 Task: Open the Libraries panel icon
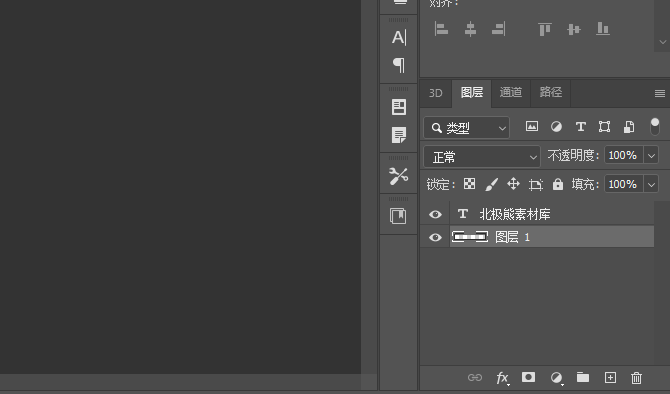pos(398,216)
